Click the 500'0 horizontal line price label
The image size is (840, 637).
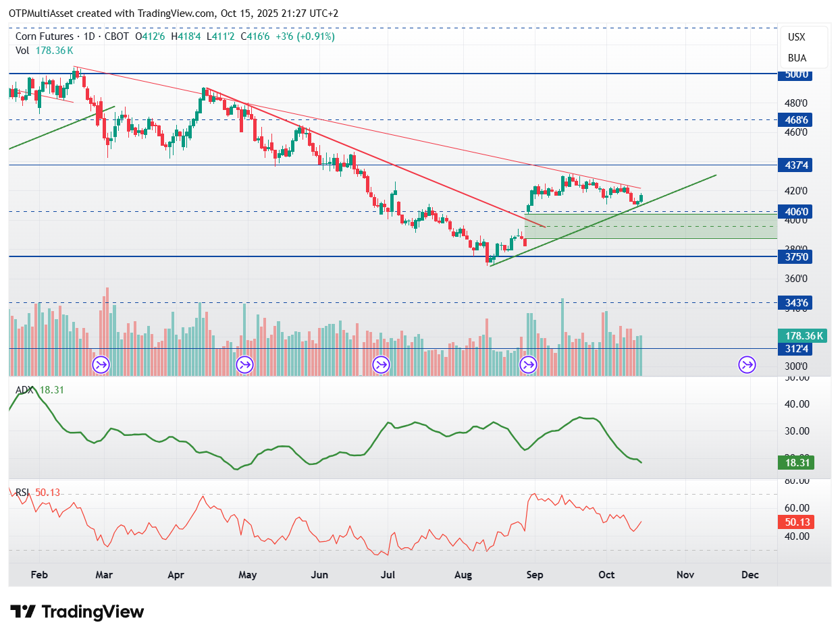(797, 74)
